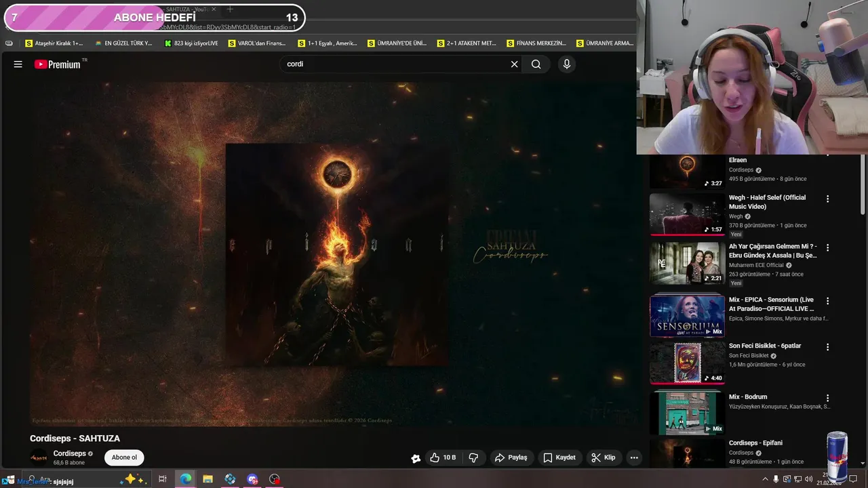868x488 pixels.
Task: Click the magnifier search button
Action: coord(536,64)
